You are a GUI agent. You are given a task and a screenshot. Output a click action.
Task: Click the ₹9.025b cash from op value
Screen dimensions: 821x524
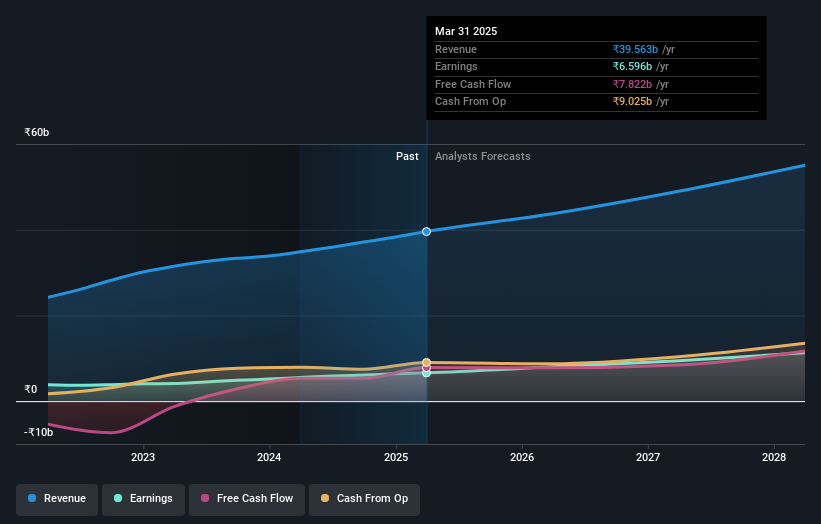click(x=633, y=102)
